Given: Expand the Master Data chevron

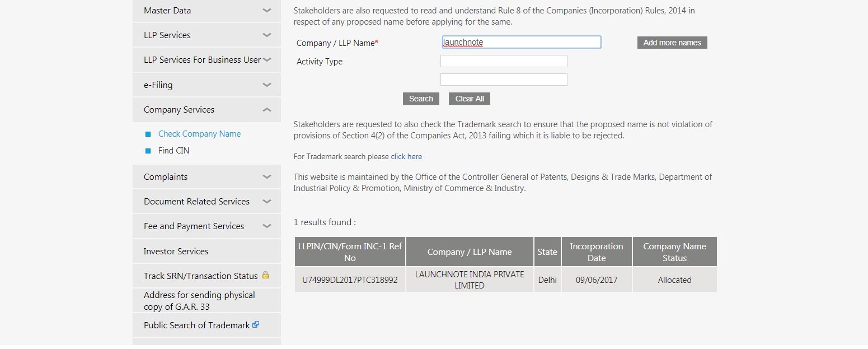Looking at the screenshot, I should coord(267,10).
